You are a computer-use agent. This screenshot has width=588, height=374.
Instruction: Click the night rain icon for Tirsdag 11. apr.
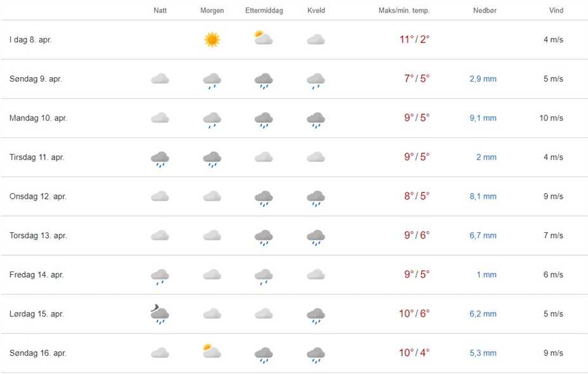(x=160, y=158)
